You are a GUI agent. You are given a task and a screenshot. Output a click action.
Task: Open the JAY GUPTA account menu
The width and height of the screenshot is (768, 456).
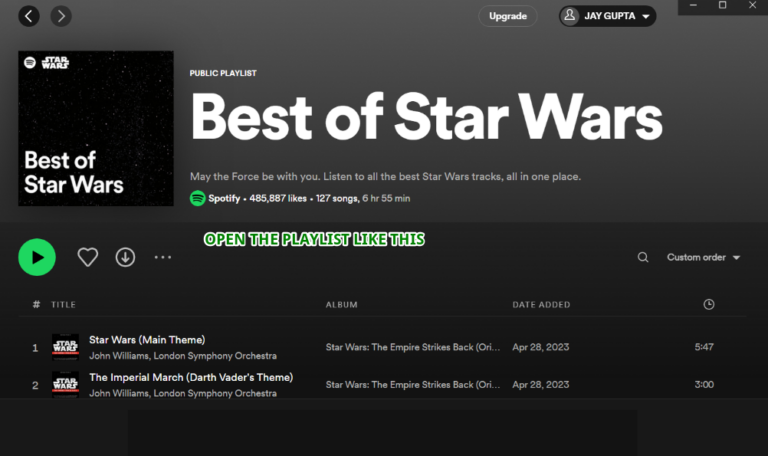click(607, 16)
